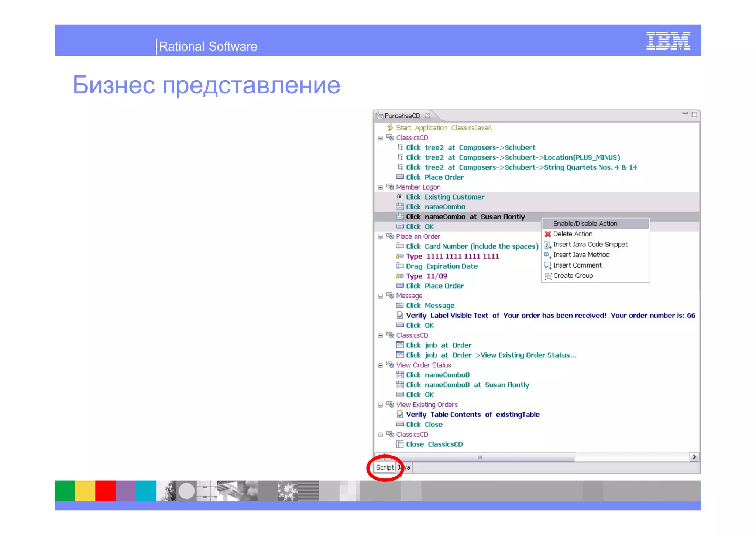
Task: Collapse the first ClassicsCD group
Action: [x=380, y=138]
